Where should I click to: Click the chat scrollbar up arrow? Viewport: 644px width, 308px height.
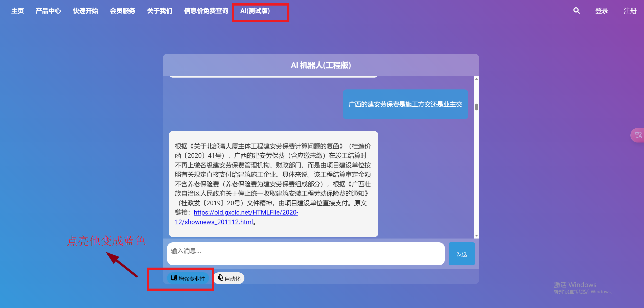[x=476, y=79]
